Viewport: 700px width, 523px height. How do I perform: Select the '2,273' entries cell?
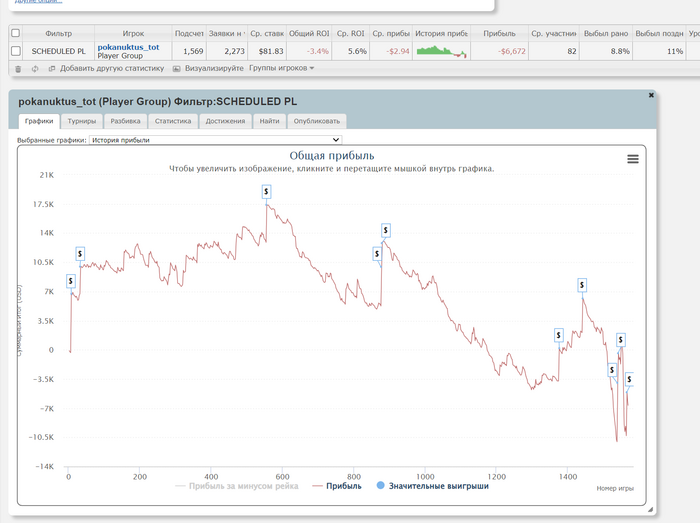pos(227,51)
